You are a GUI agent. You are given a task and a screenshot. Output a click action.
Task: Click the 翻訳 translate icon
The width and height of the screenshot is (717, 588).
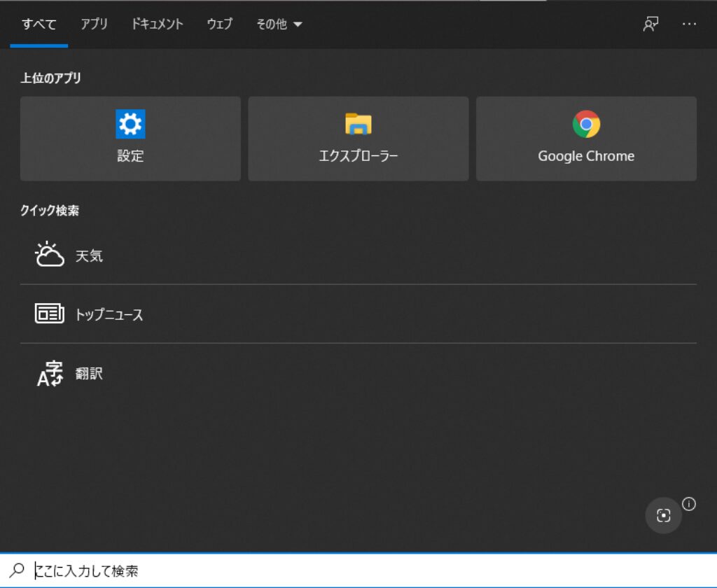pos(50,373)
